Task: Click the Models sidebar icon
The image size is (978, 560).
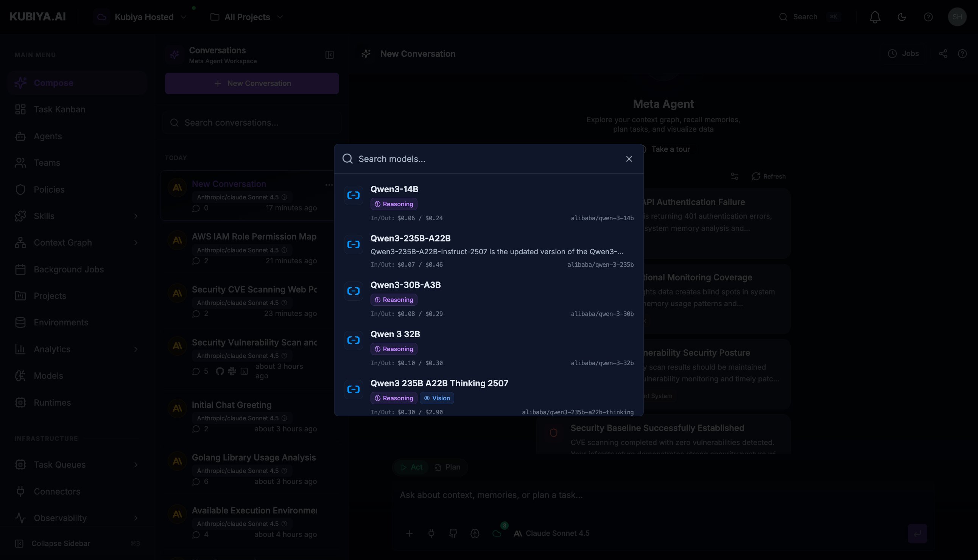Action: [x=20, y=376]
